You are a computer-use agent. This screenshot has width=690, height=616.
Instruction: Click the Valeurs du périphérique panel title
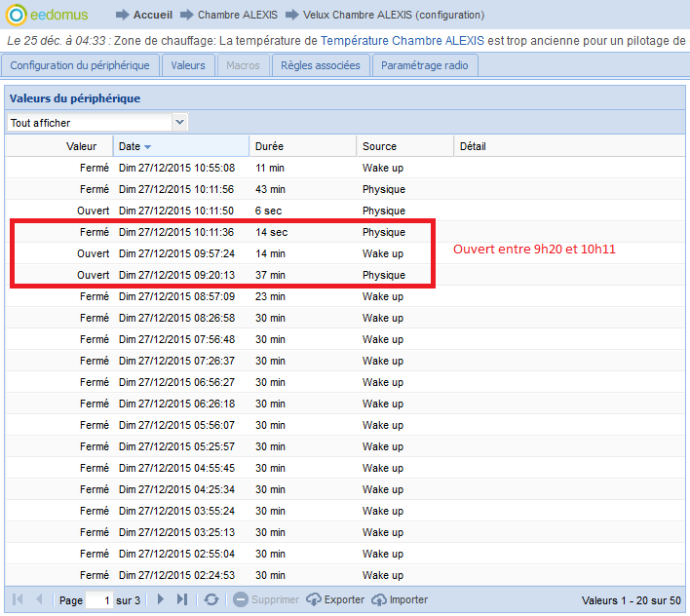75,98
